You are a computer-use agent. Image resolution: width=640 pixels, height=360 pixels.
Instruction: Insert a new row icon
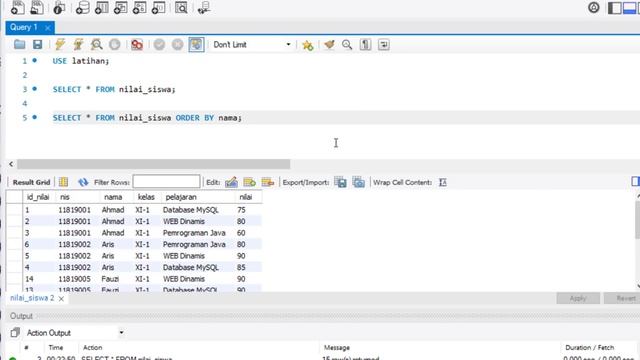249,182
